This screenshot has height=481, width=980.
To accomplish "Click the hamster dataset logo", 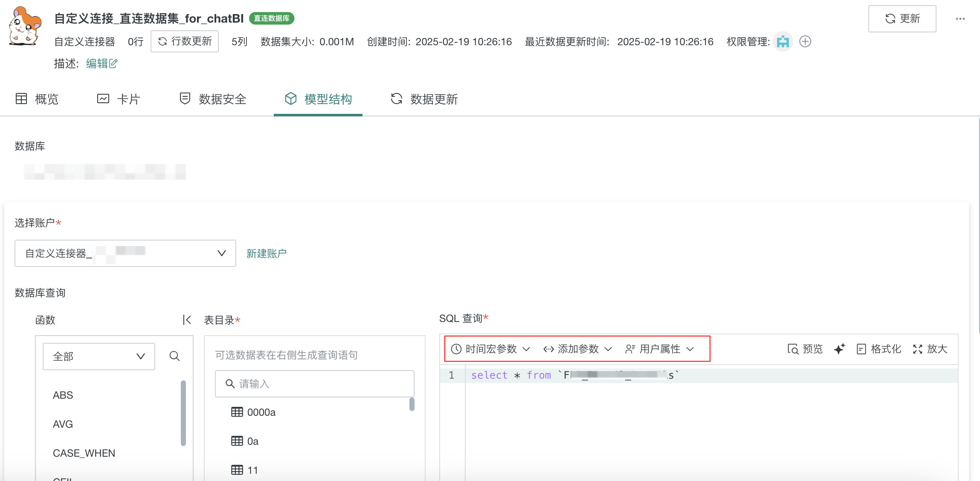I will pos(25,26).
